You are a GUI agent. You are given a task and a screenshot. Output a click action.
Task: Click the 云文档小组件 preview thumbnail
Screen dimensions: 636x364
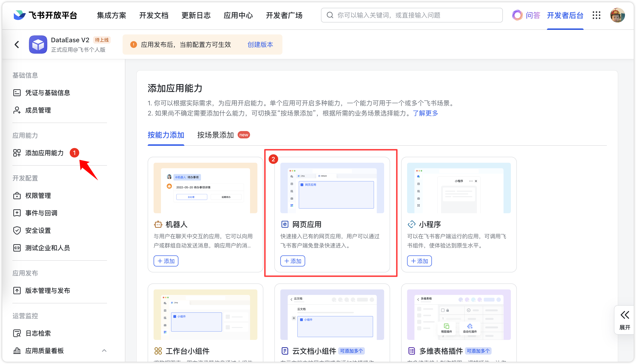point(332,314)
